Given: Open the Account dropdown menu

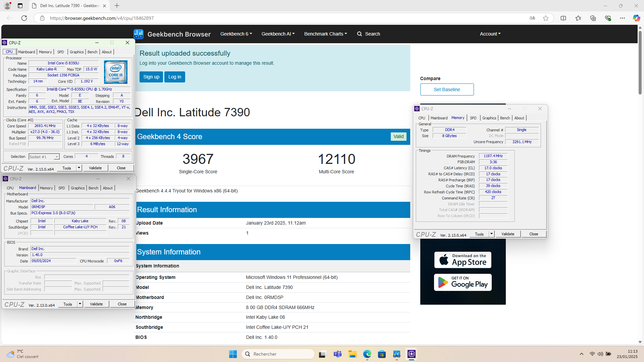Looking at the screenshot, I should point(490,34).
